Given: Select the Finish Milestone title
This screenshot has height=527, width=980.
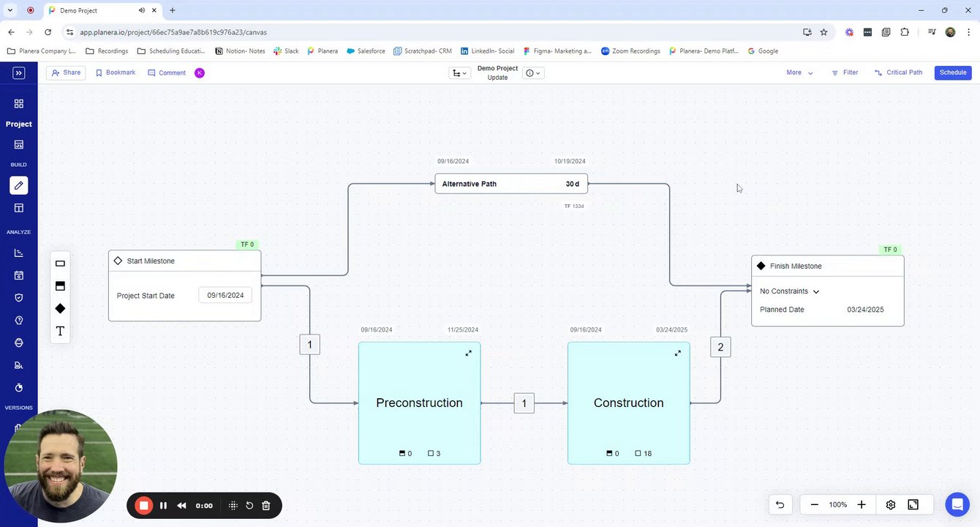Looking at the screenshot, I should (x=796, y=266).
